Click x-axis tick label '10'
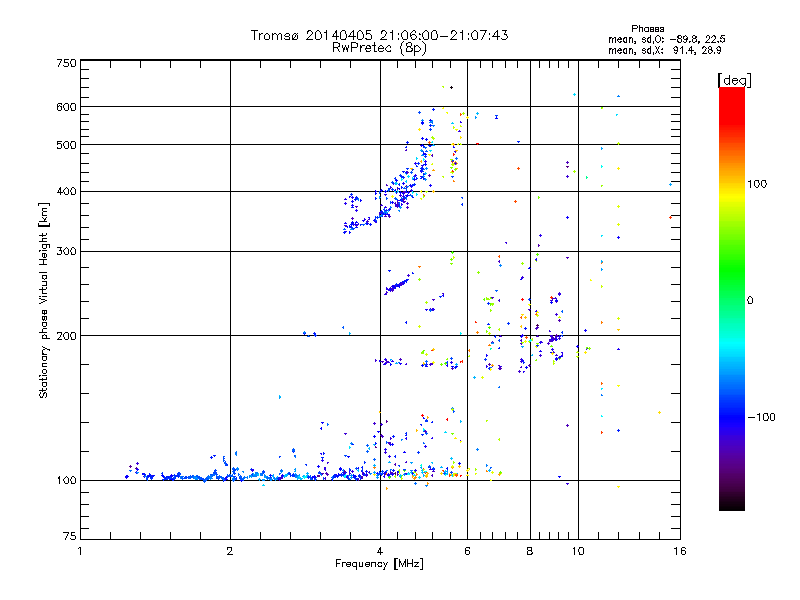Screen dimensions: 800x600 (578, 551)
